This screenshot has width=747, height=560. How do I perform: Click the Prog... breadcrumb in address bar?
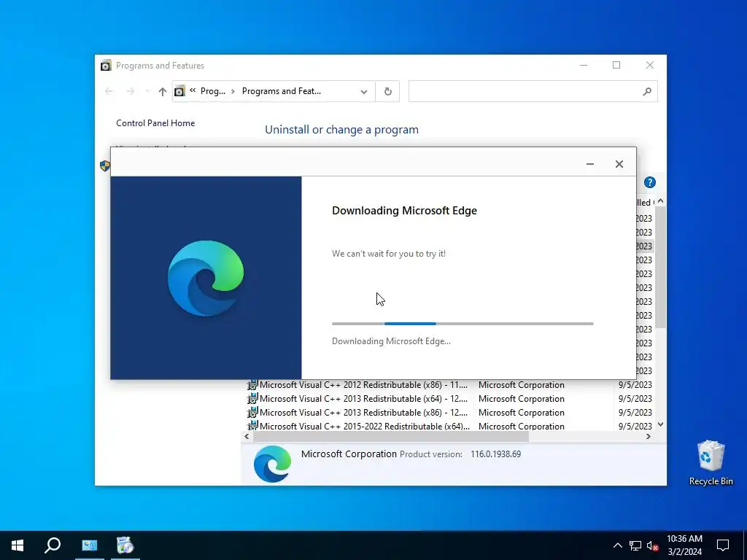coord(212,91)
